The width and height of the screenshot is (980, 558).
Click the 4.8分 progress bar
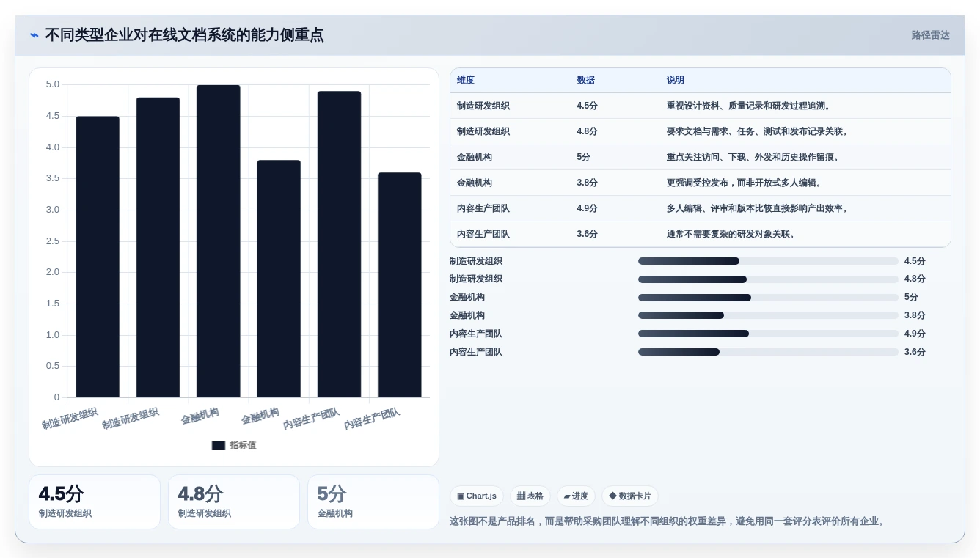click(x=768, y=279)
